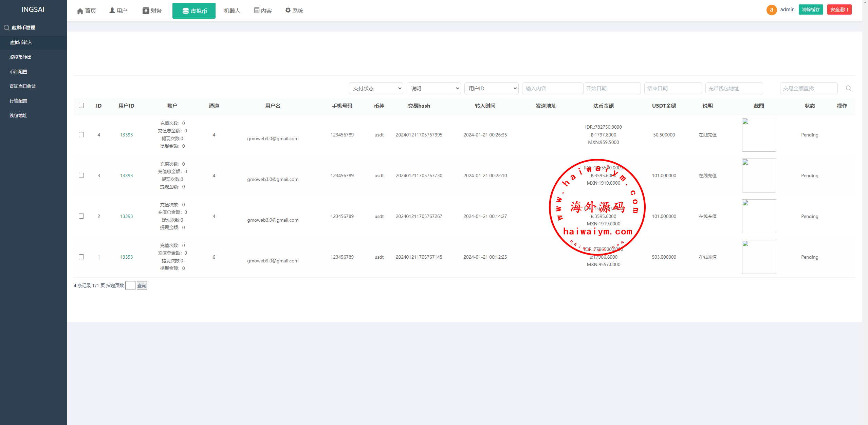
Task: Toggle the select-all checkbox in table header
Action: [81, 106]
